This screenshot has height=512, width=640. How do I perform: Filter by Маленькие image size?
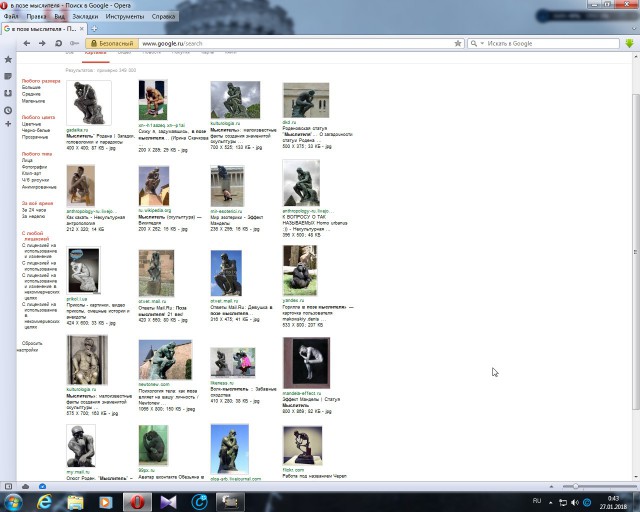pos(33,101)
